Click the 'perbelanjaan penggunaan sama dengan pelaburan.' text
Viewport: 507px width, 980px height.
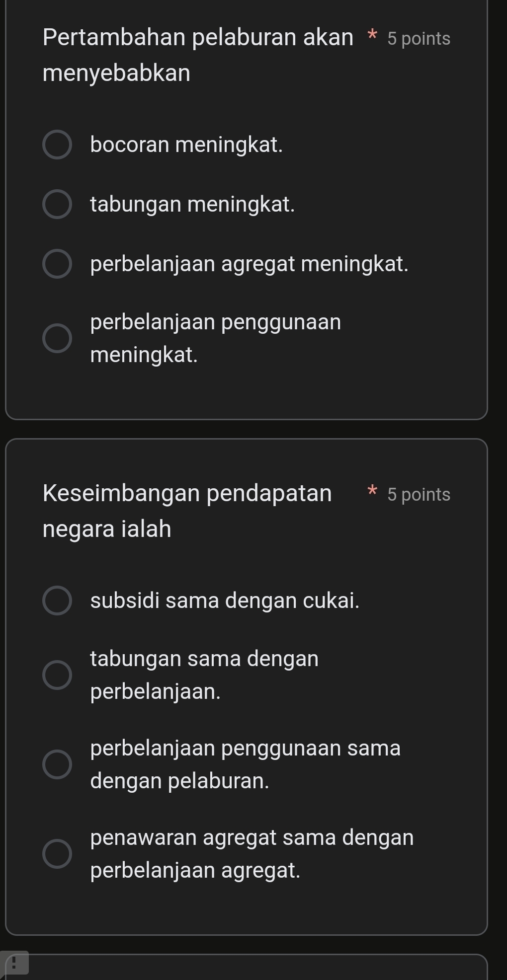click(246, 764)
